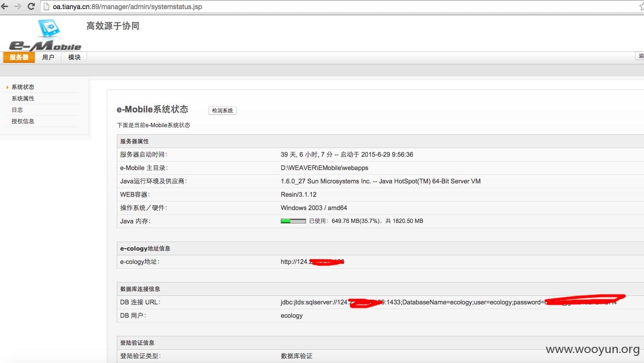Click the DB 连接 URL label
Screen dimensions: 644x363
pos(140,302)
